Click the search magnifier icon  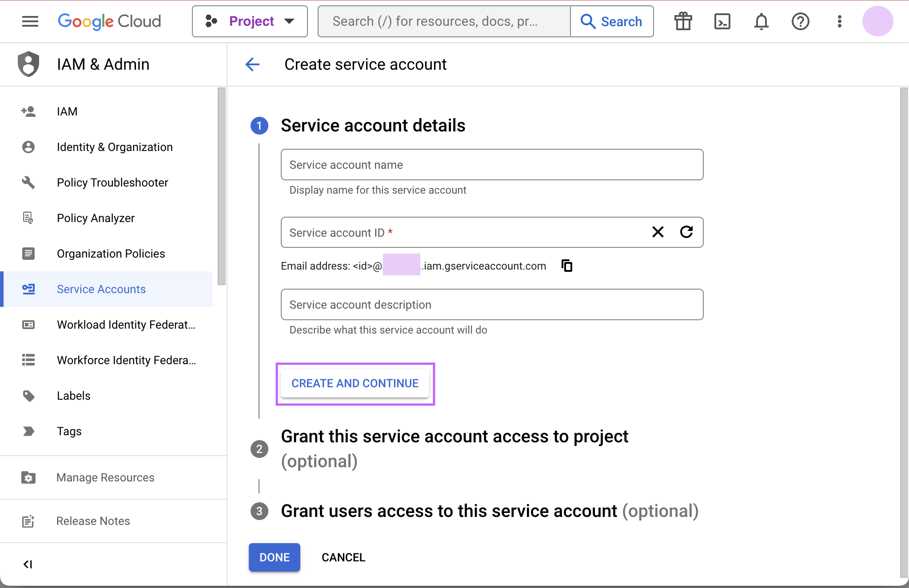coord(588,21)
